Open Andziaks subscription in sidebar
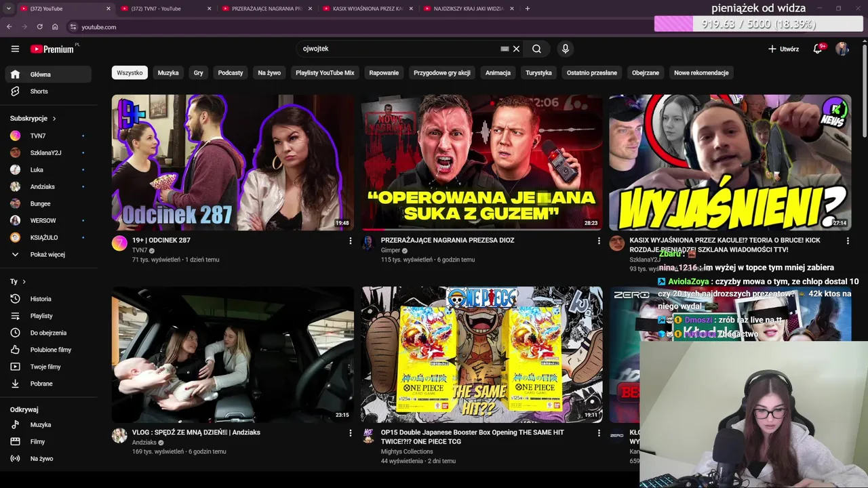The image size is (868, 488). coord(47,186)
